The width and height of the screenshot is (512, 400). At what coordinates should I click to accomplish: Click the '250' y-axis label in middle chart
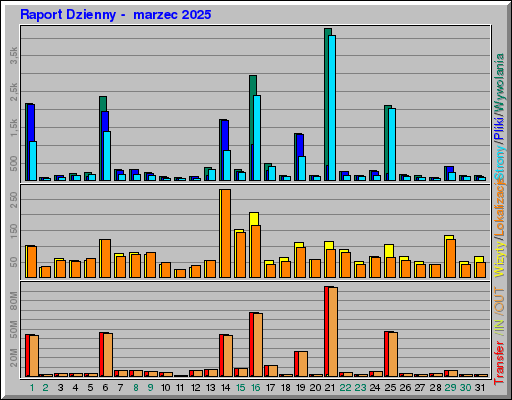14,199
